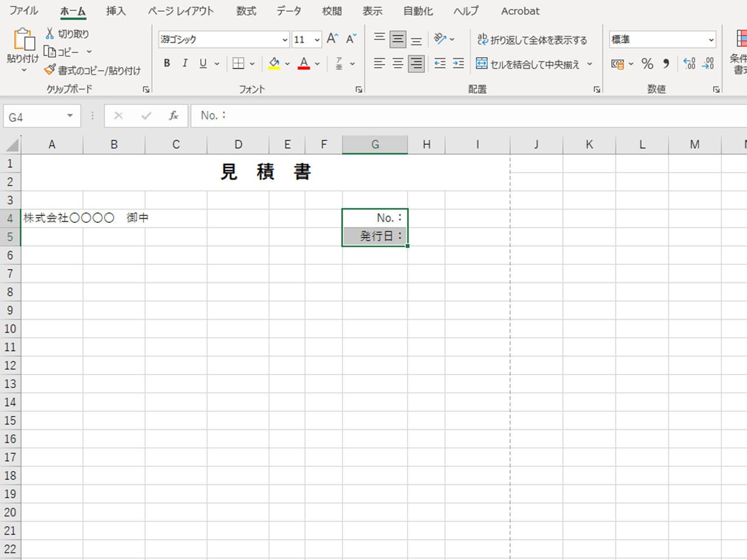Click the Insert Function fx icon
This screenshot has width=747, height=560.
(x=173, y=116)
